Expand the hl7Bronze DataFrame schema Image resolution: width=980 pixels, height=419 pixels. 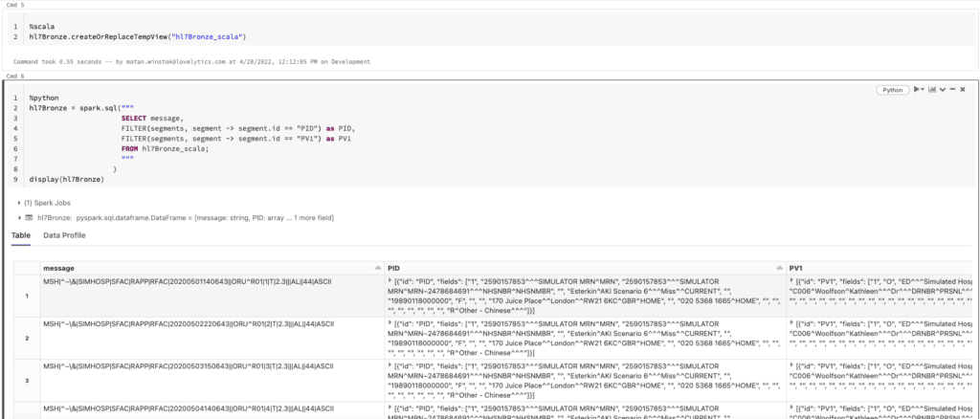tap(20, 217)
